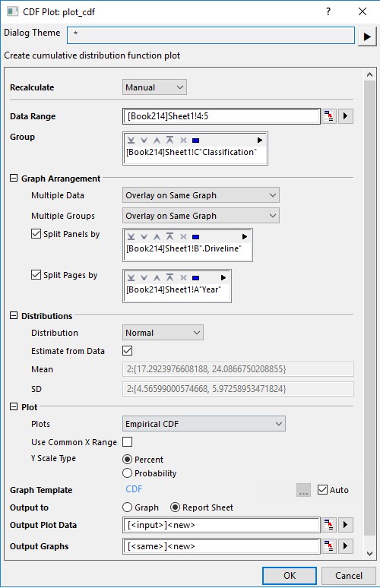Select Probability Y scale type
The height and width of the screenshot is (588, 380).
click(x=128, y=473)
